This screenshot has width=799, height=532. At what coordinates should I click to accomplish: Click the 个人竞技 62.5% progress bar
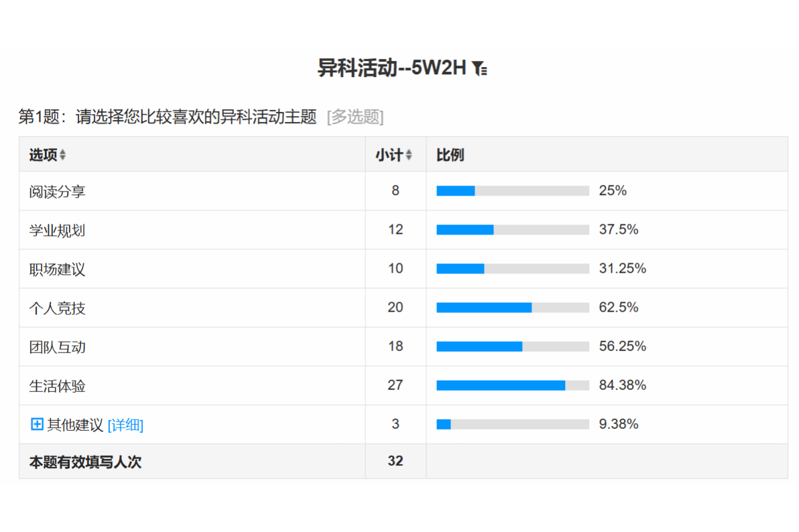(x=513, y=308)
